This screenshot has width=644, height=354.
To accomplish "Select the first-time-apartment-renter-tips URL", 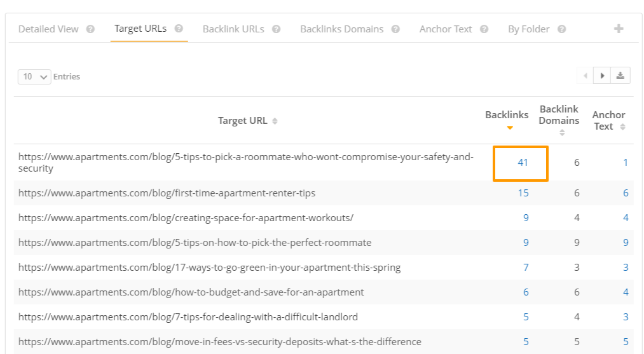I will point(167,193).
